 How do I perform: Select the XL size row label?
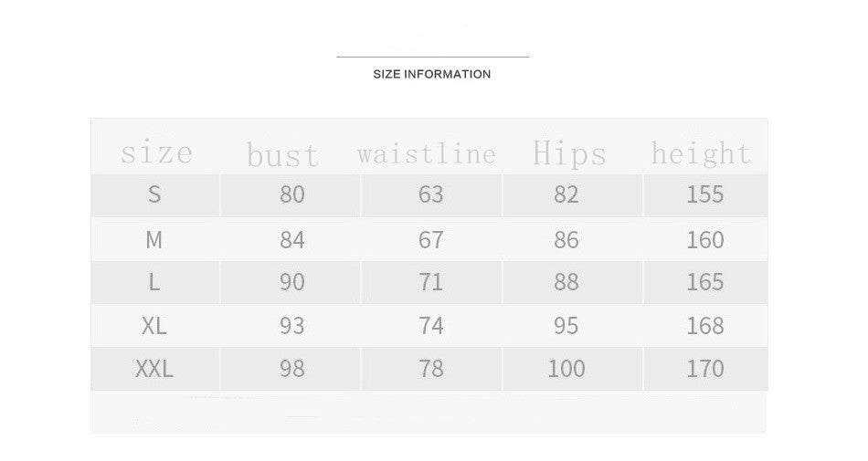tap(153, 326)
